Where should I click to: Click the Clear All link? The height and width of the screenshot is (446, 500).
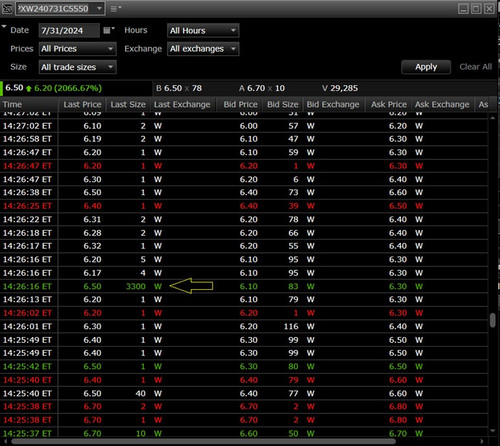point(476,67)
